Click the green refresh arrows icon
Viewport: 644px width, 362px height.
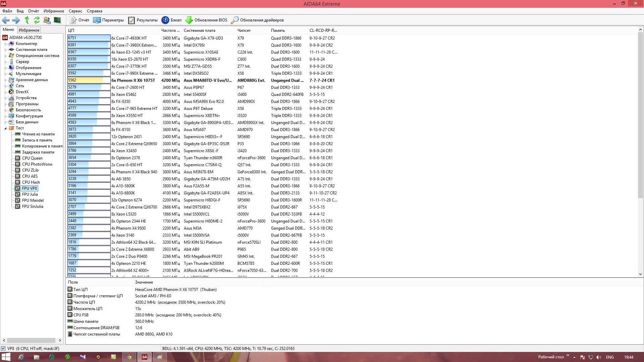[37, 20]
